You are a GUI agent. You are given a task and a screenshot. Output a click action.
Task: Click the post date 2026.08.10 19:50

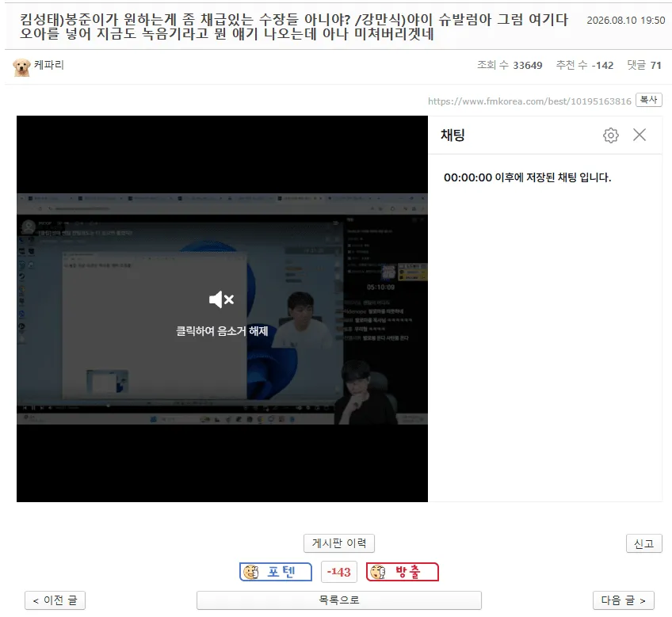coord(626,20)
